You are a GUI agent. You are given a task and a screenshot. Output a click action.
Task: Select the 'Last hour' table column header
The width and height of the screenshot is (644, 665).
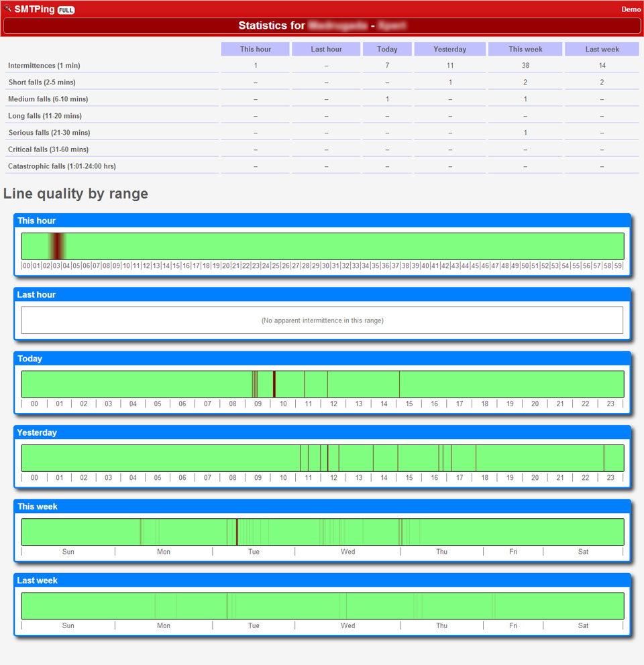pyautogui.click(x=326, y=49)
